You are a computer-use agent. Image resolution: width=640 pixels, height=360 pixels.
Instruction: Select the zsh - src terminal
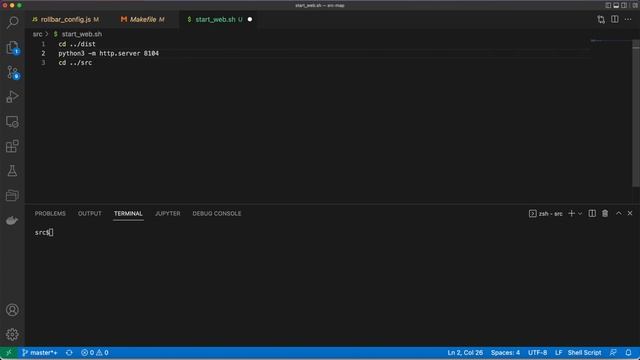545,213
